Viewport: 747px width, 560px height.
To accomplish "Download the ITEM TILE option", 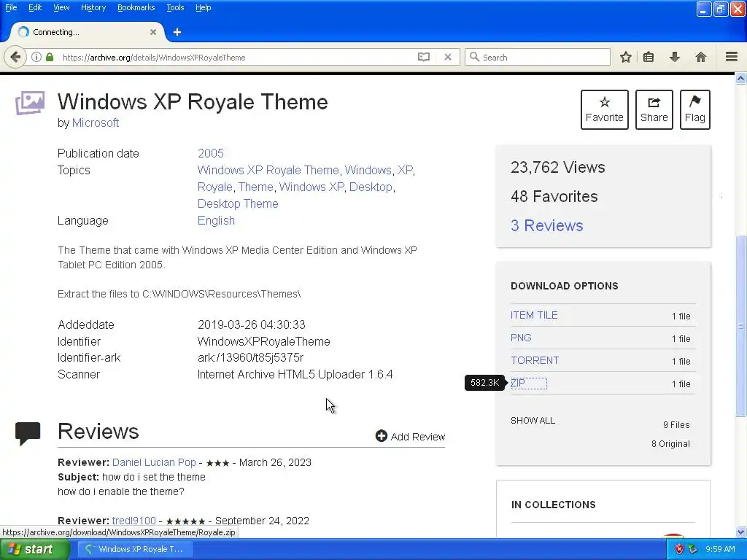I will (534, 315).
